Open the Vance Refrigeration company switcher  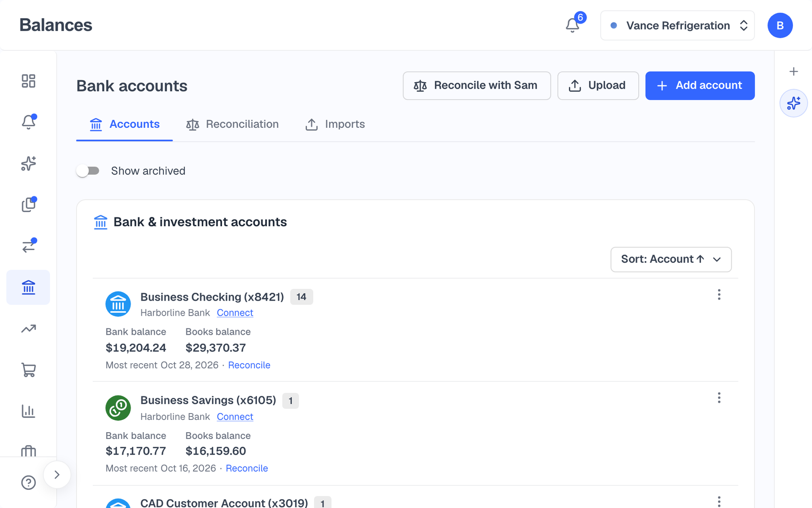click(x=677, y=25)
